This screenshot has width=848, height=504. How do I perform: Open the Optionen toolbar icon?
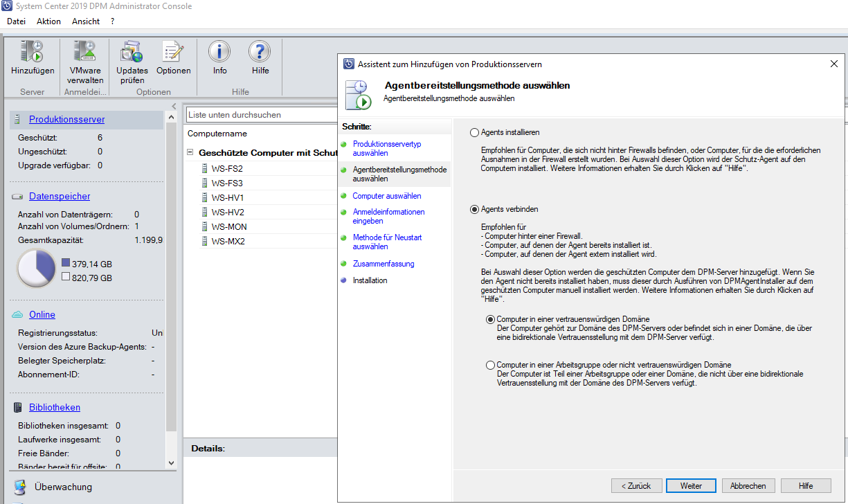click(x=173, y=52)
